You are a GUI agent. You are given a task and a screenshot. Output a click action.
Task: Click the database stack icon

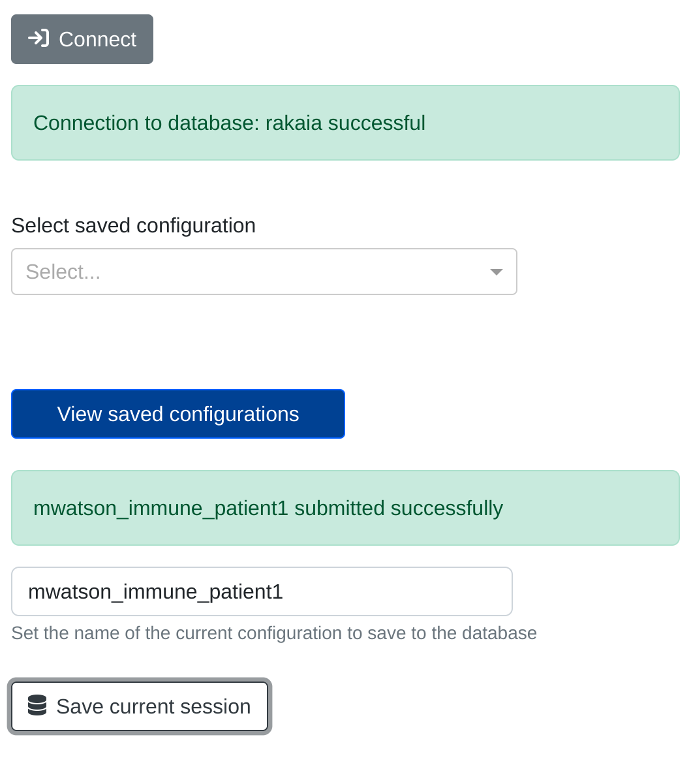click(x=37, y=706)
